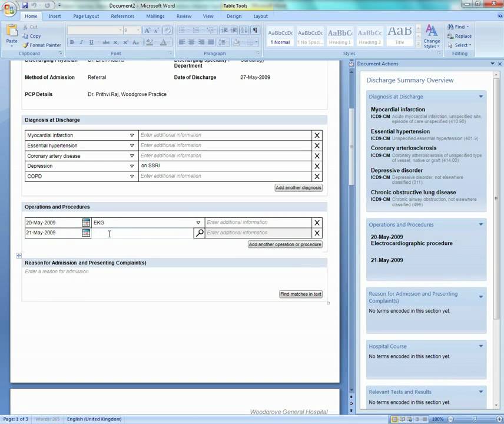
Task: Click the search magnifier in procedure row
Action: point(199,233)
